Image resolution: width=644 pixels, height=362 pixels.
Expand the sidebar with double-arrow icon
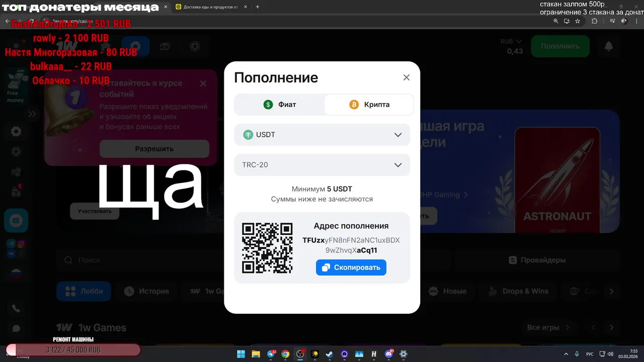coord(32,114)
